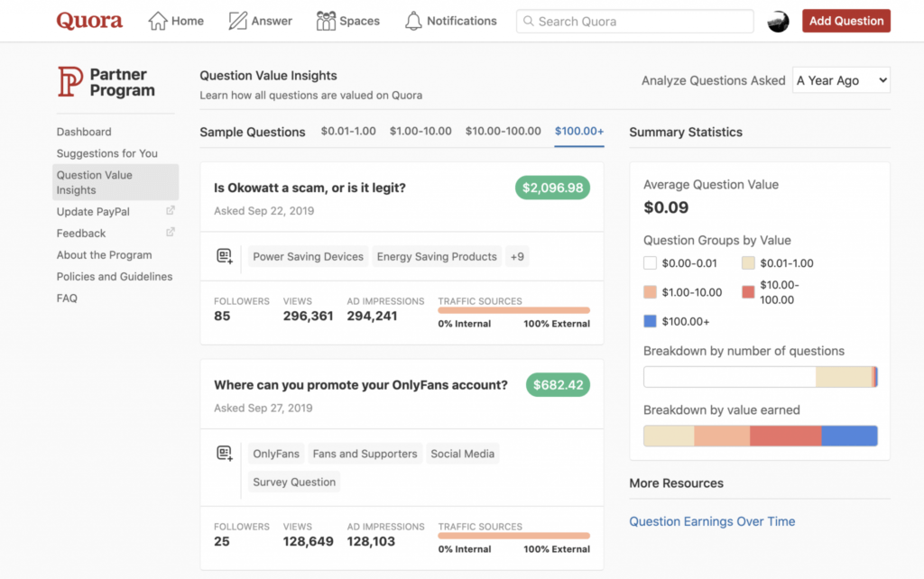Click the $0.09 average question value
The height and width of the screenshot is (579, 924).
[x=666, y=207]
